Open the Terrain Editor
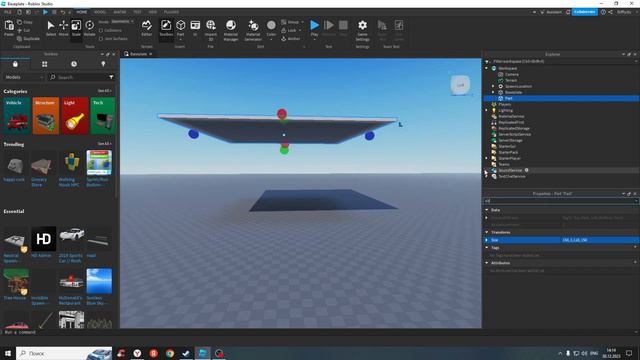This screenshot has height=360, width=640. 147,28
